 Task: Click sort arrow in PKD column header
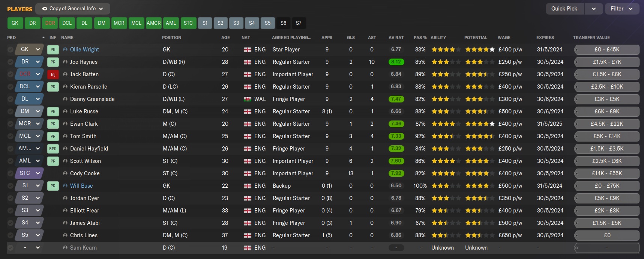coord(44,38)
